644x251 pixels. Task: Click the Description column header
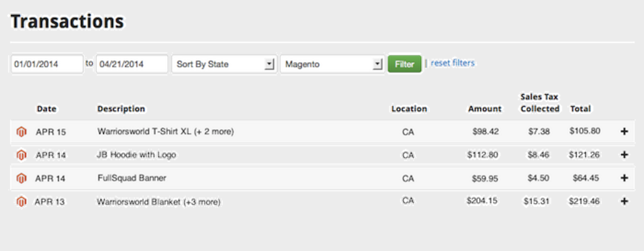pyautogui.click(x=121, y=109)
